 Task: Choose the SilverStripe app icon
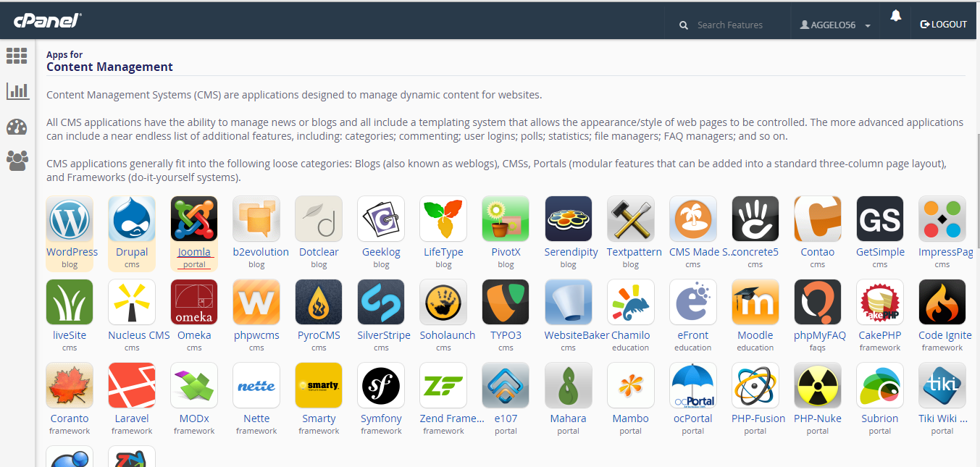[381, 302]
